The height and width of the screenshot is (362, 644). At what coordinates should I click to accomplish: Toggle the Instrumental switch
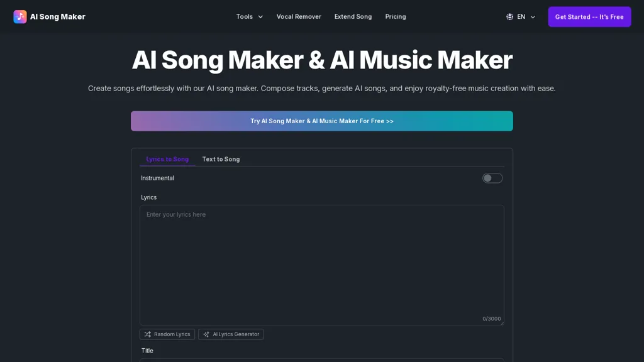pos(492,178)
